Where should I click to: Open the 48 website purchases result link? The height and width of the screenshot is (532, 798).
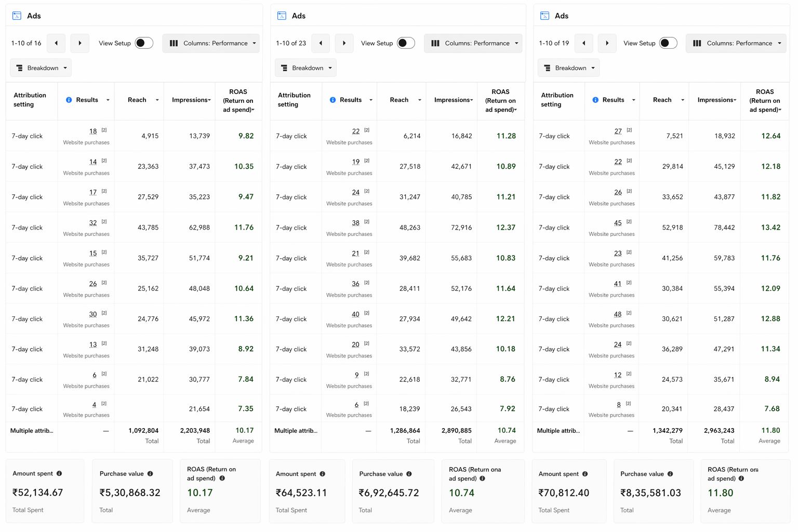pos(618,314)
